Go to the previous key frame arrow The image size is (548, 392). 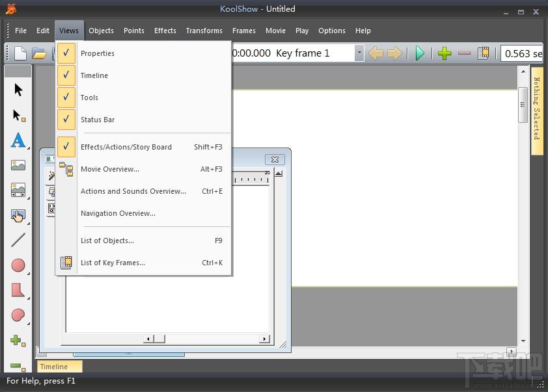376,53
